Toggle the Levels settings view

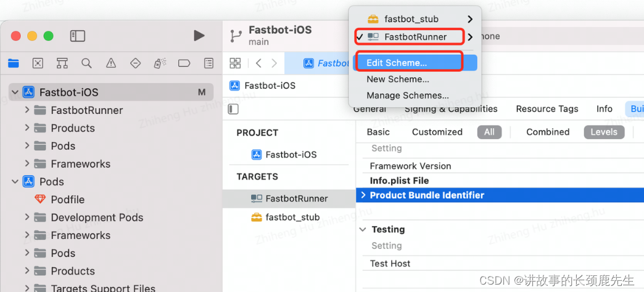coord(604,132)
